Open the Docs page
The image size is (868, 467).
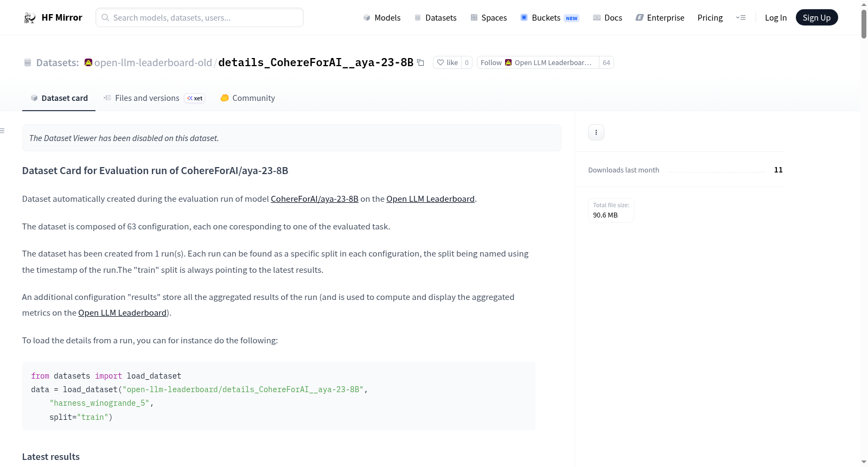608,17
